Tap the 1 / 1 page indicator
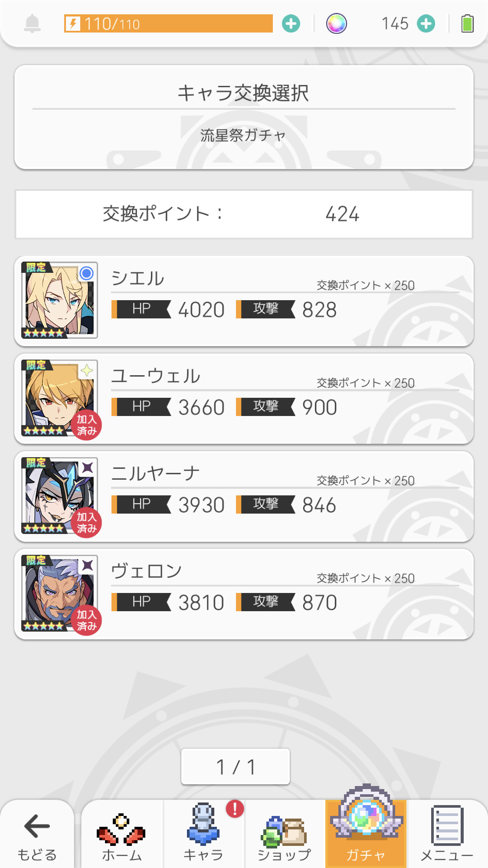Image resolution: width=488 pixels, height=868 pixels. [x=235, y=766]
